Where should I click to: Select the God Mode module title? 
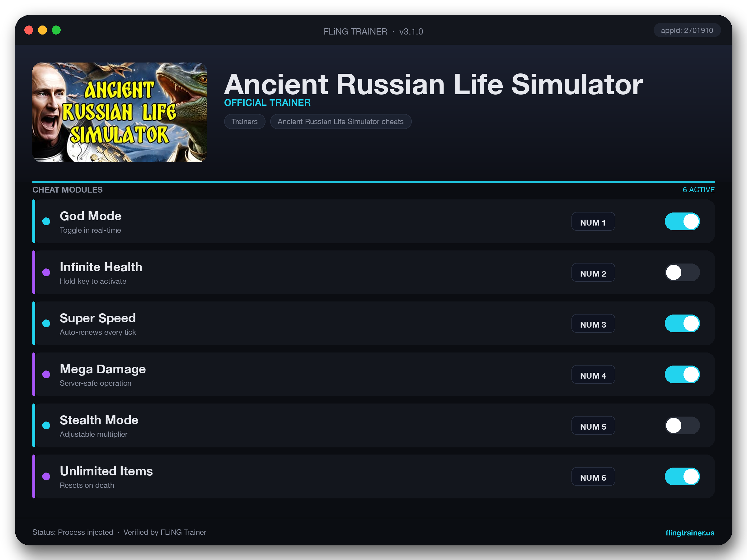91,216
